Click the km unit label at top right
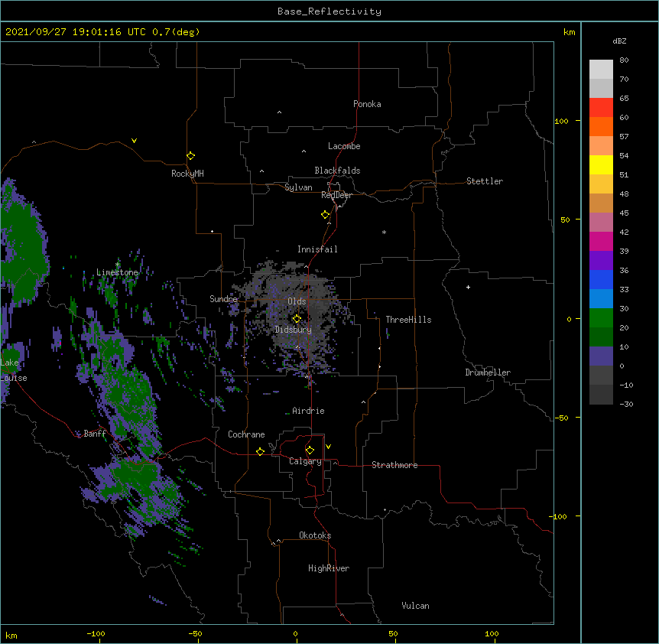The width and height of the screenshot is (659, 644). point(569,32)
